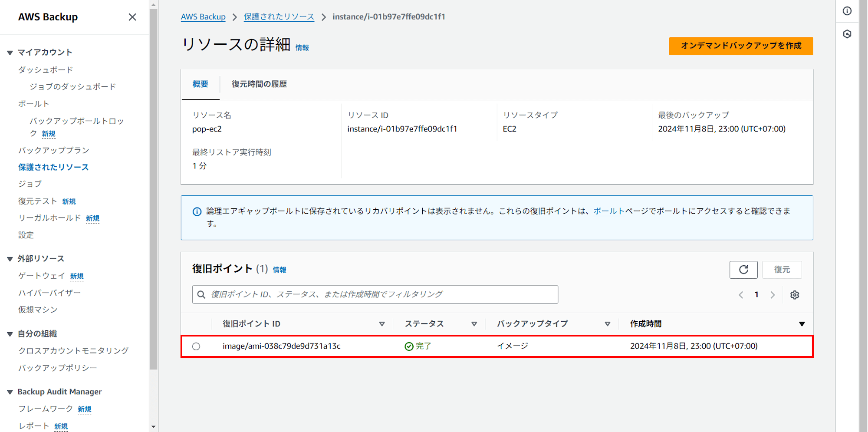This screenshot has width=868, height=432.
Task: Click the EC2 resource type value
Action: [510, 129]
